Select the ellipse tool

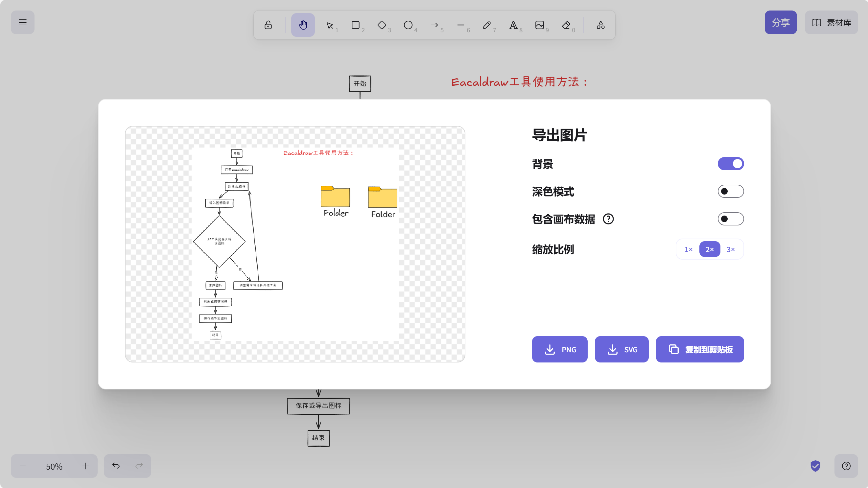pyautogui.click(x=408, y=25)
